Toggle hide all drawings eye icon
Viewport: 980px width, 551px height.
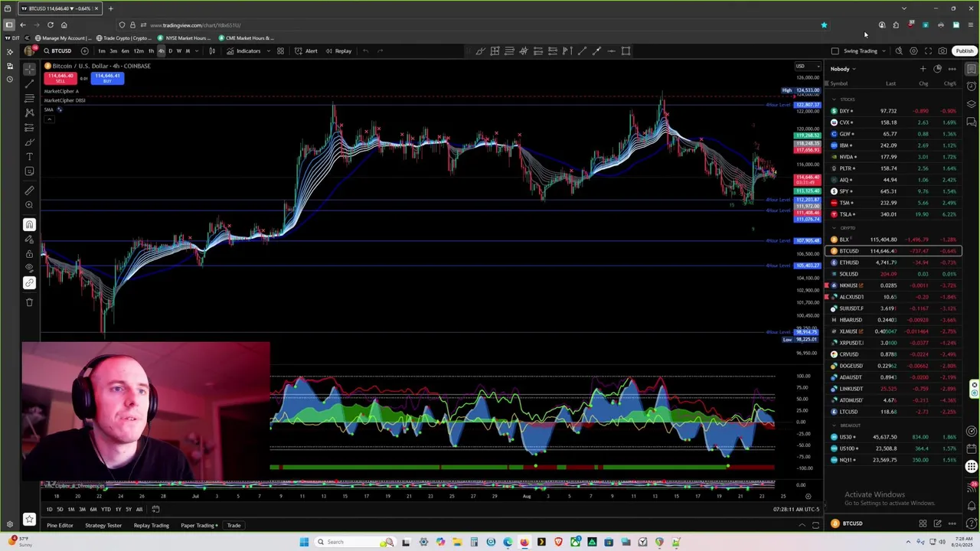tap(29, 268)
